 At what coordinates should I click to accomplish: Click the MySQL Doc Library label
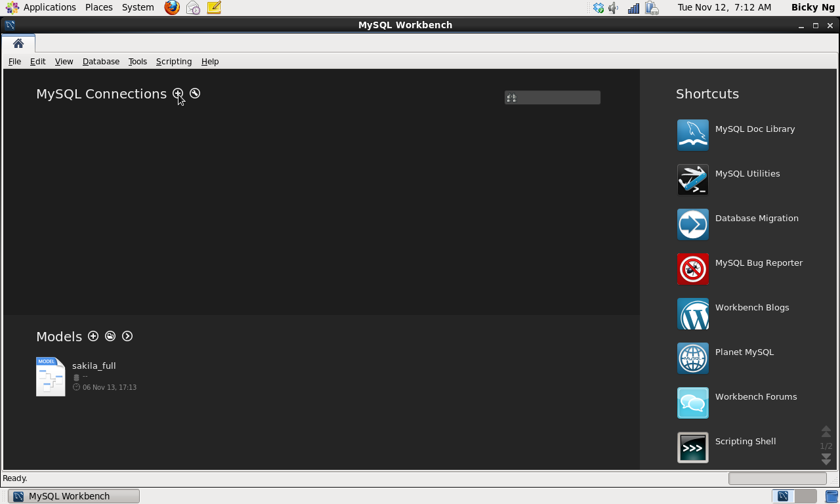[x=755, y=129]
